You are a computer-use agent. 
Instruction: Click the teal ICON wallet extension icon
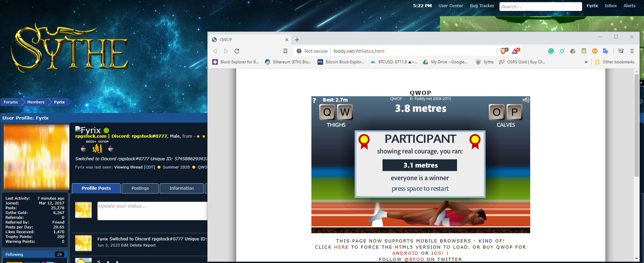pos(562,51)
